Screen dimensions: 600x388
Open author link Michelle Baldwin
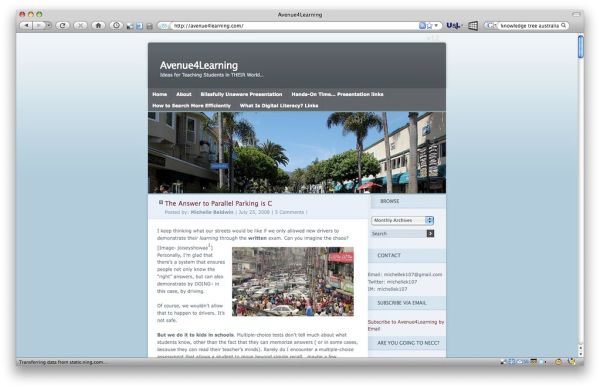coord(212,212)
